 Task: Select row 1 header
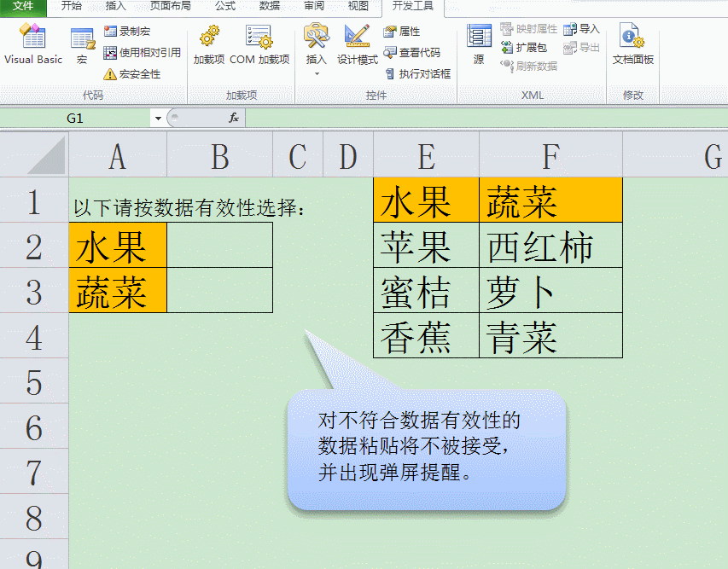(x=34, y=200)
